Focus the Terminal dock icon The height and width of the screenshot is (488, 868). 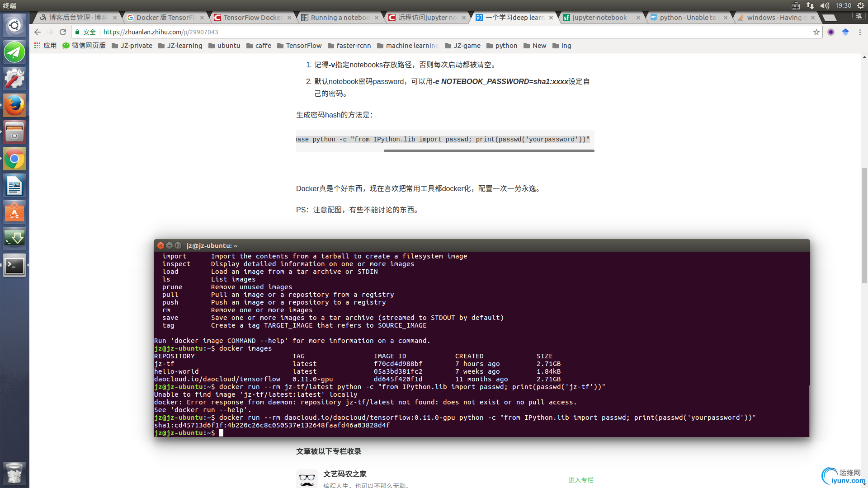pyautogui.click(x=14, y=265)
